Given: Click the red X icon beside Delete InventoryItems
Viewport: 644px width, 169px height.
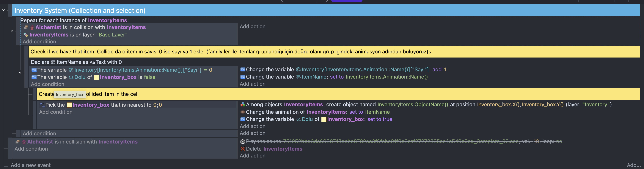Looking at the screenshot, I should pyautogui.click(x=243, y=149).
